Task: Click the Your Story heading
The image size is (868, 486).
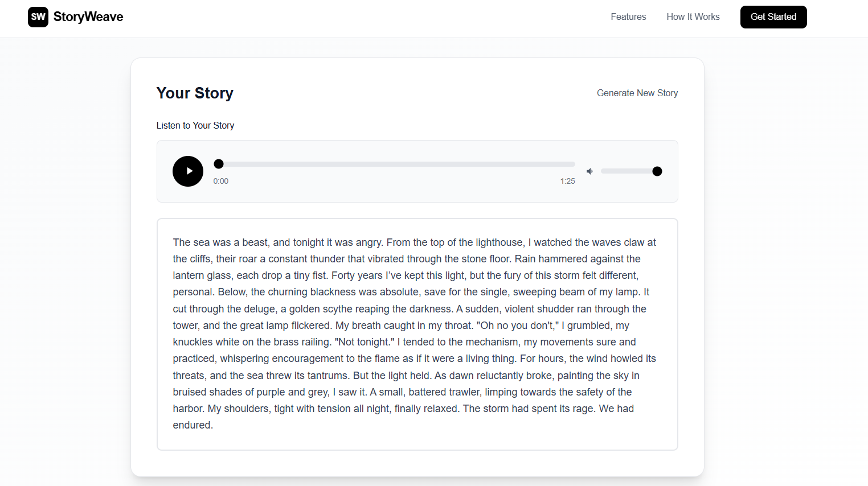Action: [x=195, y=93]
